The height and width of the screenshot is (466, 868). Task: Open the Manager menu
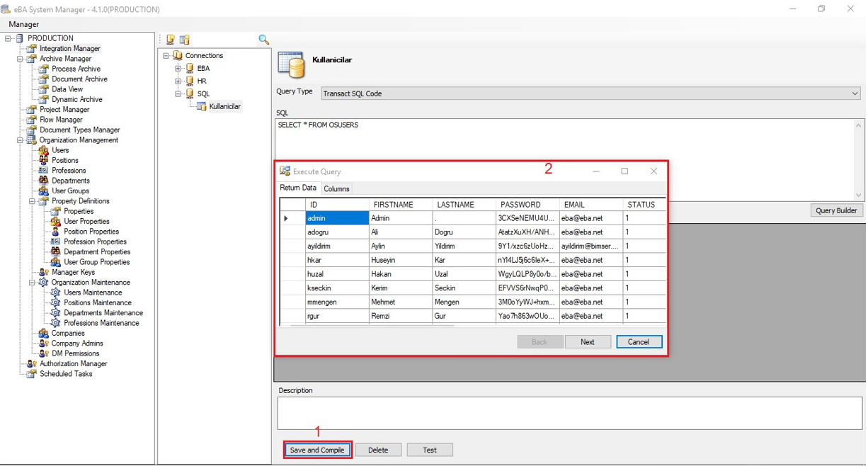pos(23,24)
